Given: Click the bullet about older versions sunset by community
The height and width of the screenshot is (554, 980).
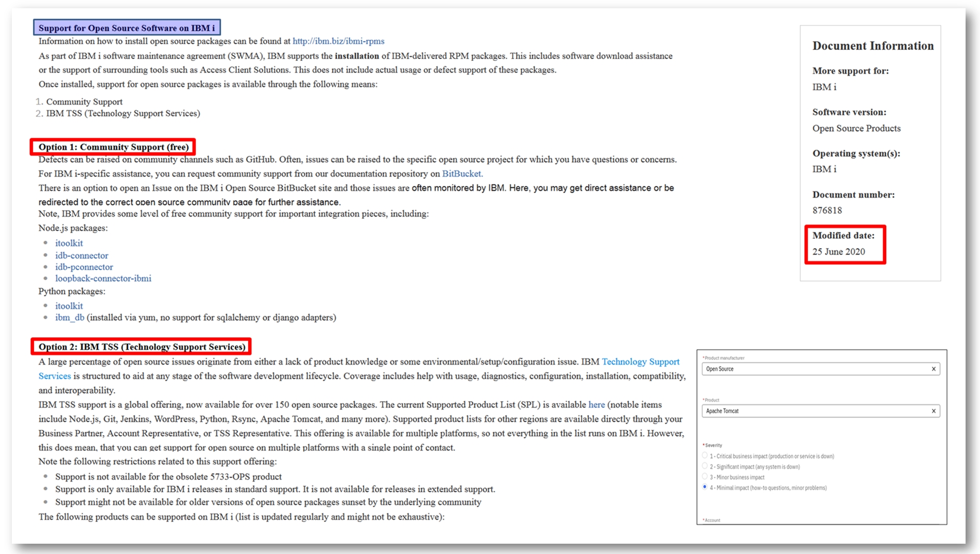Looking at the screenshot, I should [x=268, y=502].
